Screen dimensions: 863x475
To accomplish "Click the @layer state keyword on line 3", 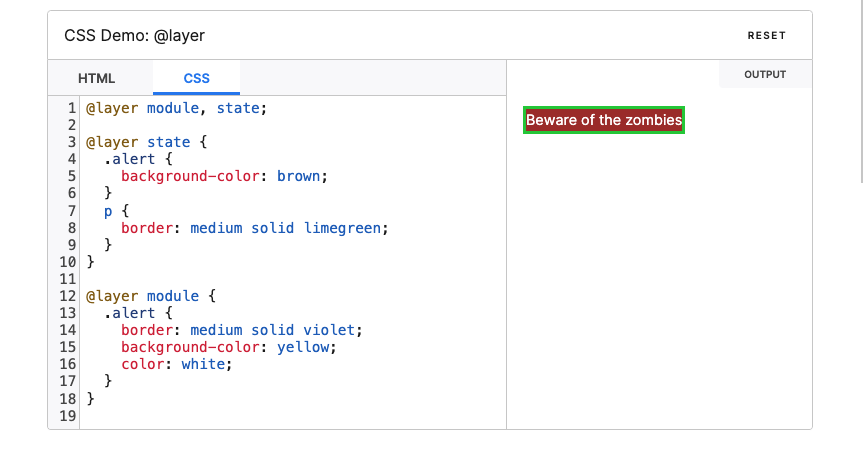I will 138,142.
